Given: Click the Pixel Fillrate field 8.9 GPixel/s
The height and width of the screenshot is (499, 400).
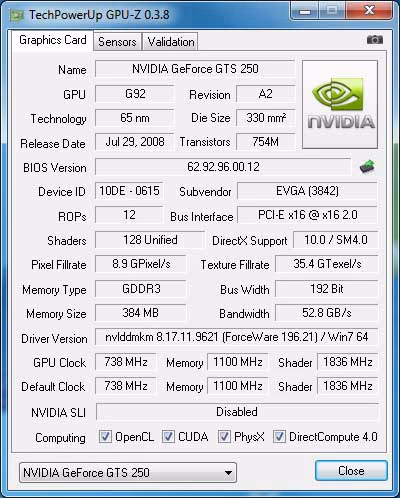Looking at the screenshot, I should [141, 264].
